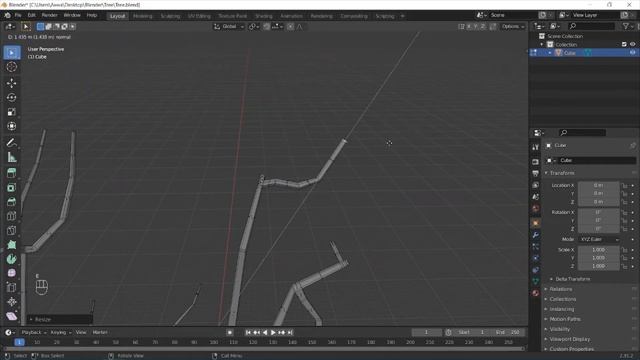
Task: Open the viewport Options dropdown
Action: [513, 27]
